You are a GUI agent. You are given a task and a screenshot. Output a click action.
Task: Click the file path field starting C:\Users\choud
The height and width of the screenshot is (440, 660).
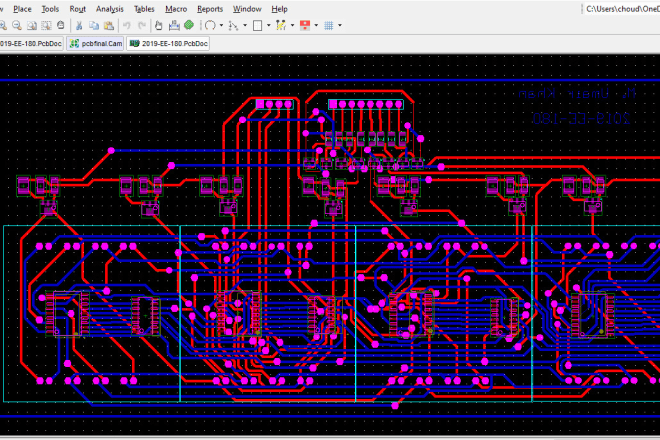tap(622, 9)
